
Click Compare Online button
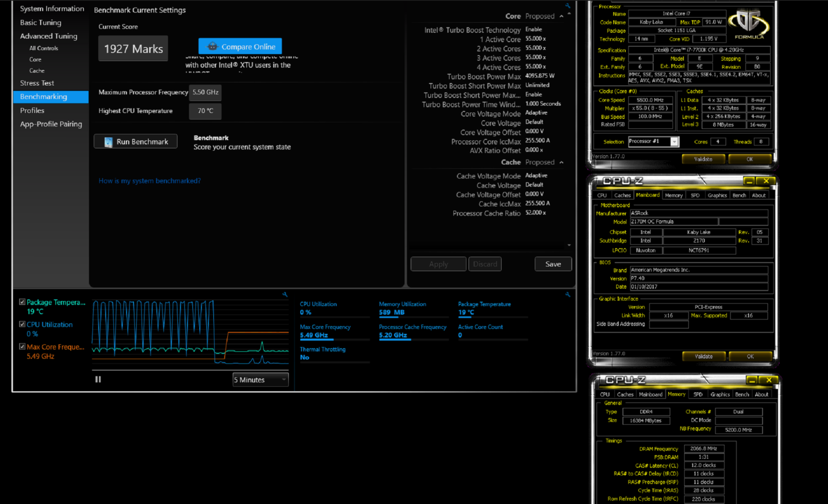[240, 46]
